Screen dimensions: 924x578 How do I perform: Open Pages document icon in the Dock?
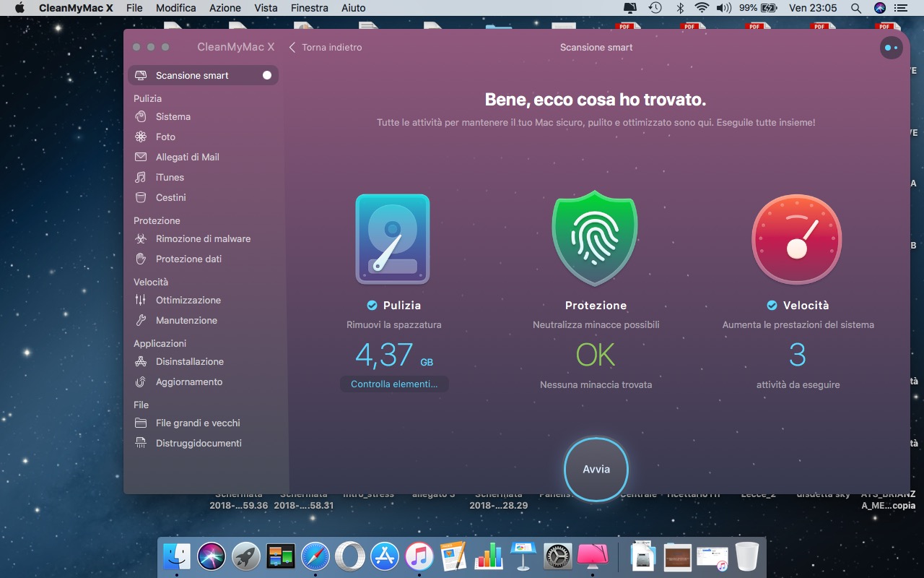454,556
